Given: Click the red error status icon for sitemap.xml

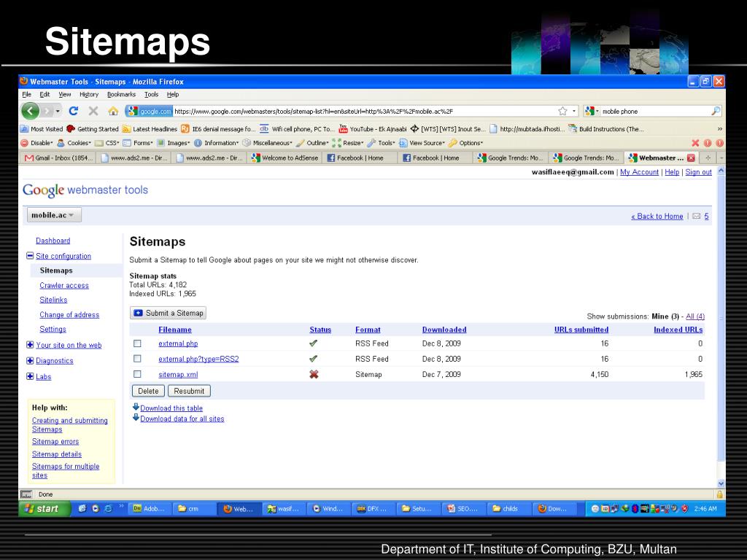Looking at the screenshot, I should click(314, 374).
